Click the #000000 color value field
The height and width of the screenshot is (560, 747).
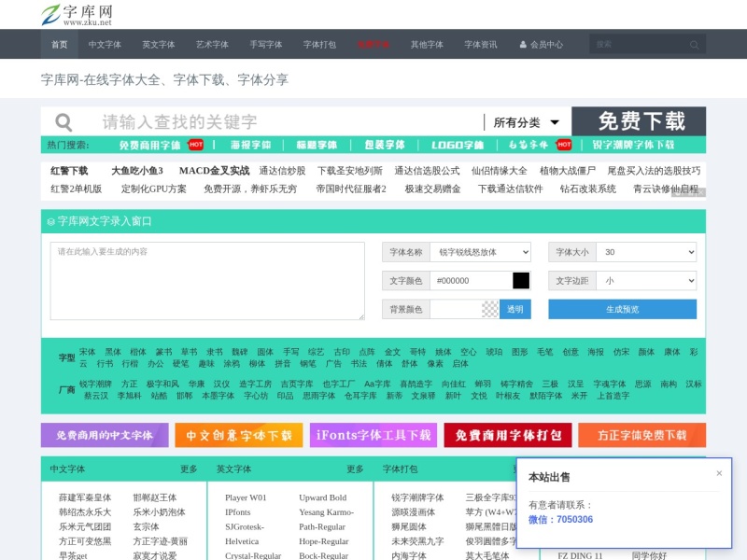pyautogui.click(x=472, y=281)
